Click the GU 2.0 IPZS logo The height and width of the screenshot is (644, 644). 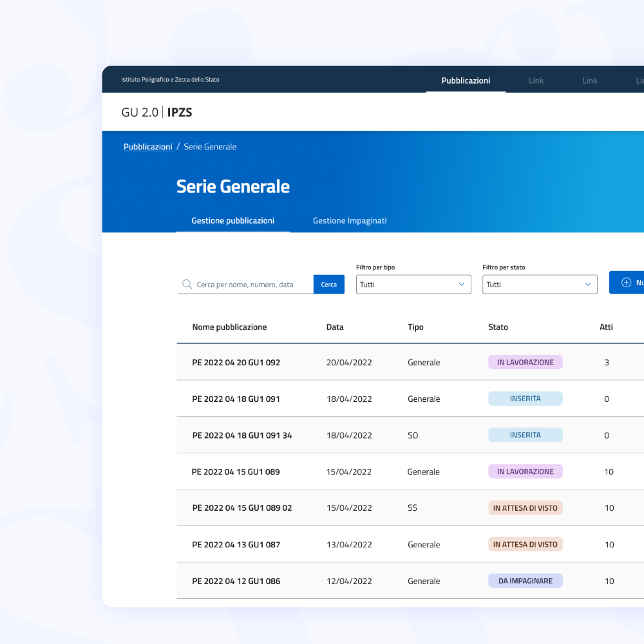[x=156, y=112]
